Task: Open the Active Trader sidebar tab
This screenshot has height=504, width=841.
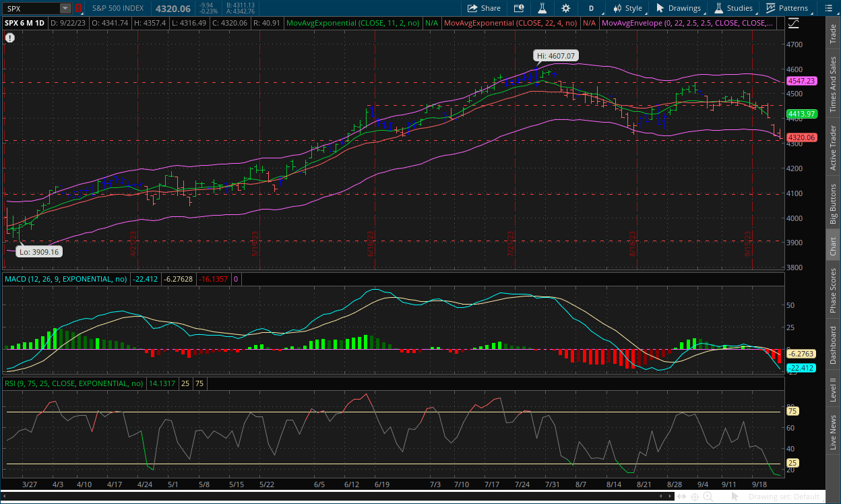Action: (x=833, y=148)
